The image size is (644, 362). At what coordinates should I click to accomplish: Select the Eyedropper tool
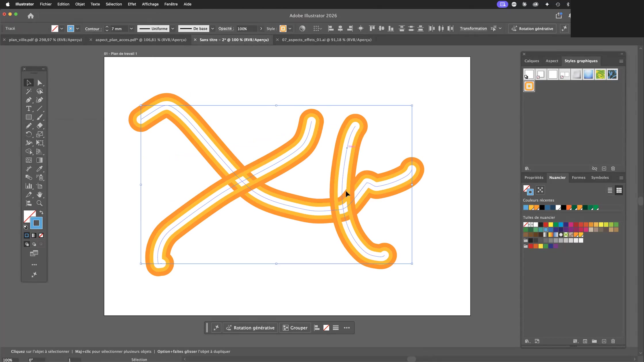click(40, 169)
